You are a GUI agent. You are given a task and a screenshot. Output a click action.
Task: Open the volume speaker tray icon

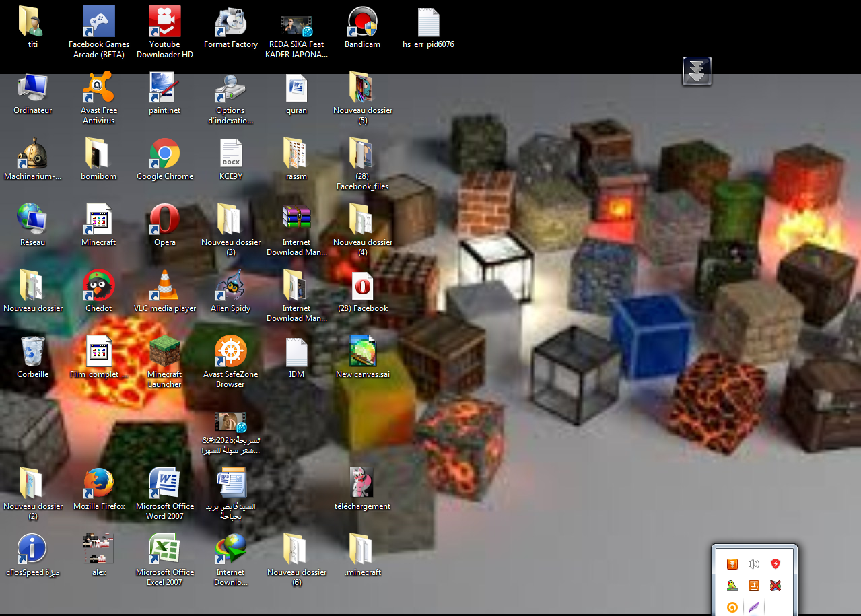pos(754,564)
